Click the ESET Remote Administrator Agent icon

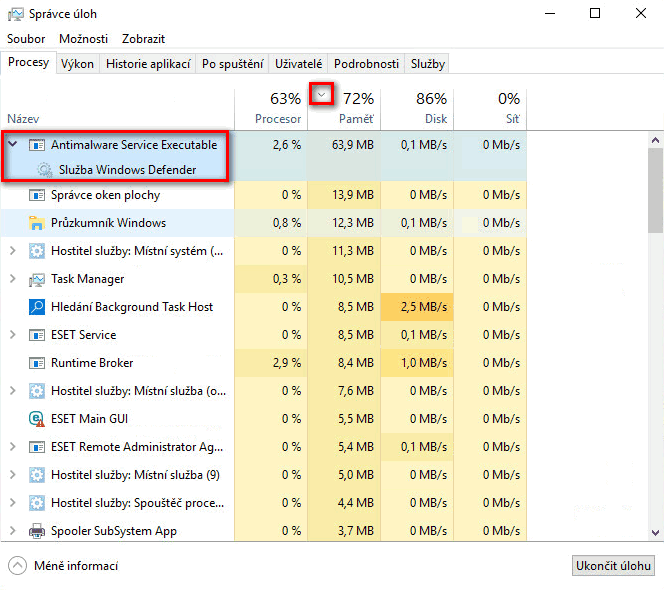pos(37,447)
